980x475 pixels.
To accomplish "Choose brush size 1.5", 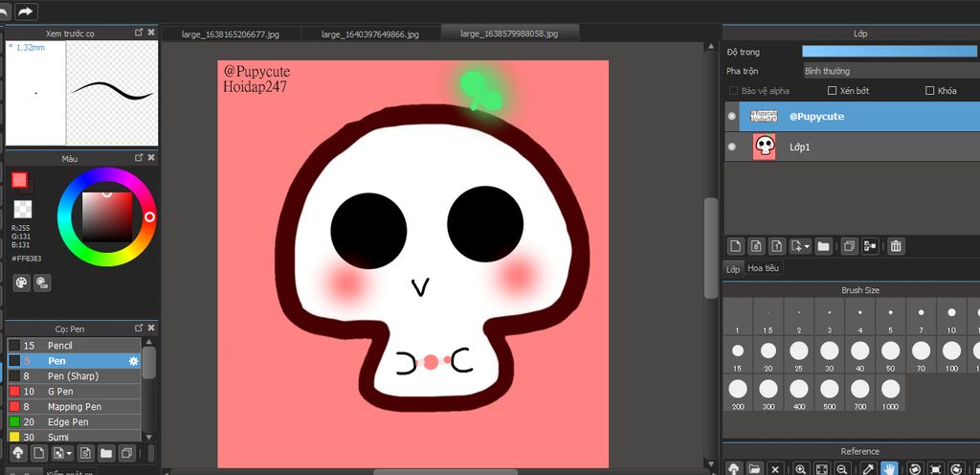I will pyautogui.click(x=768, y=318).
